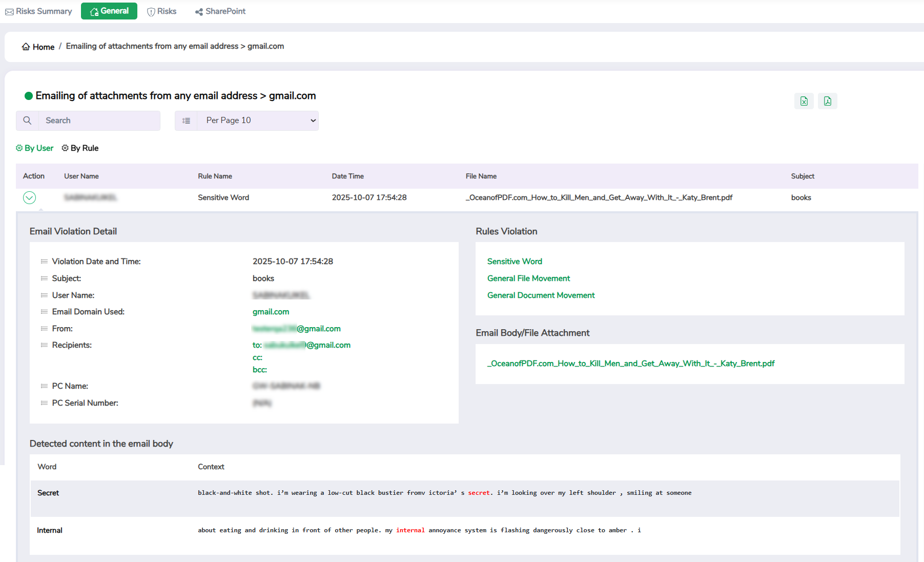Open the SharePoint tab
The width and height of the screenshot is (924, 562).
point(220,11)
